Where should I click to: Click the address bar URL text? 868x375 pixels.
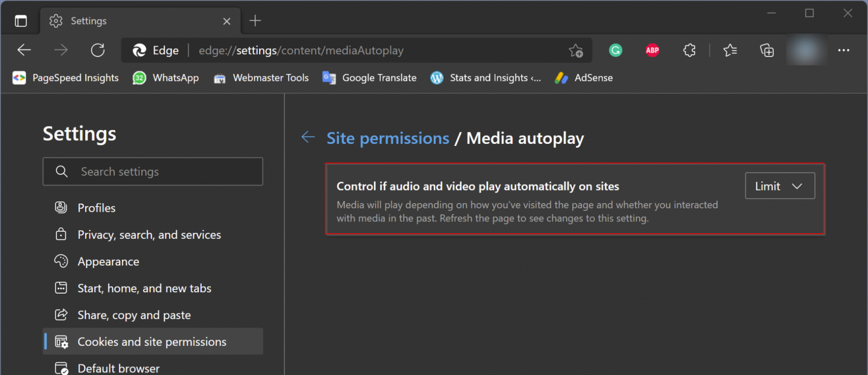(x=301, y=50)
